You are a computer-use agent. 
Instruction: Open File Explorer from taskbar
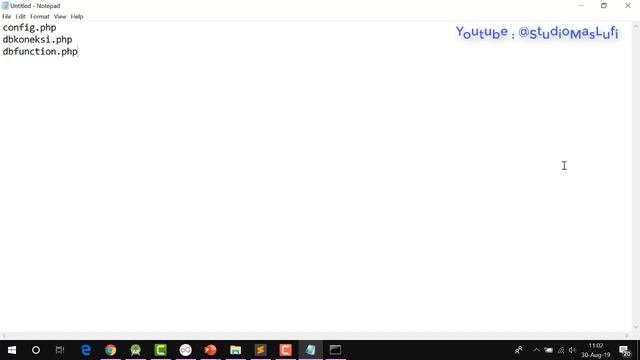pos(236,350)
